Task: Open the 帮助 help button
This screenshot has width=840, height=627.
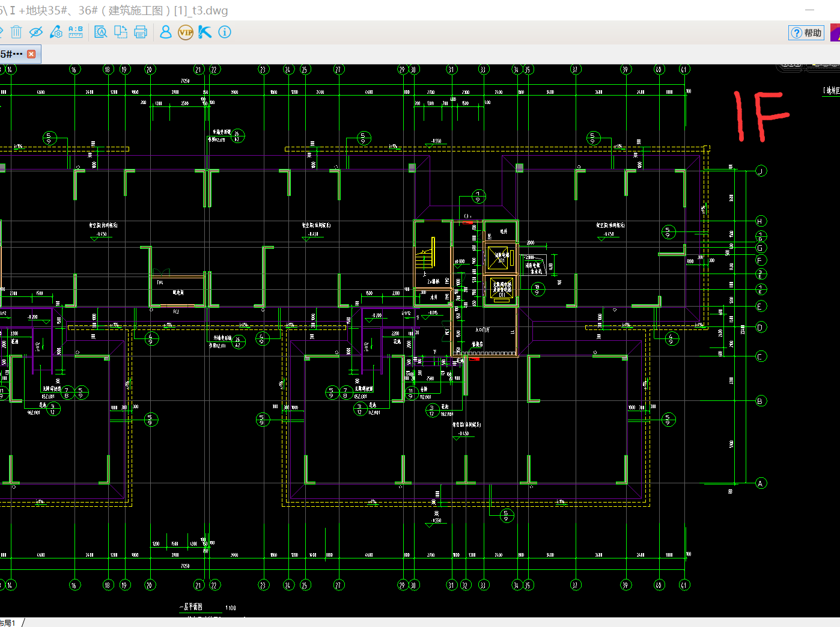Action: coord(806,33)
